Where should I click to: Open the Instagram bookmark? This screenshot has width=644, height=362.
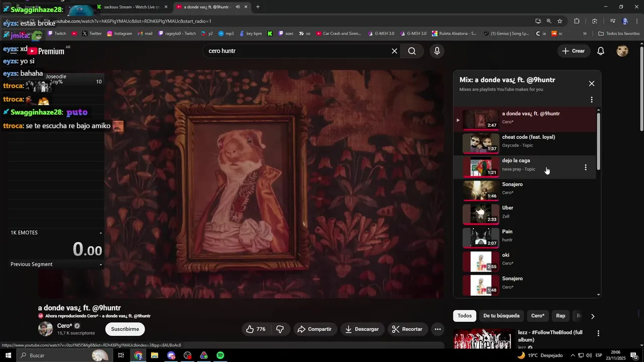[119, 34]
